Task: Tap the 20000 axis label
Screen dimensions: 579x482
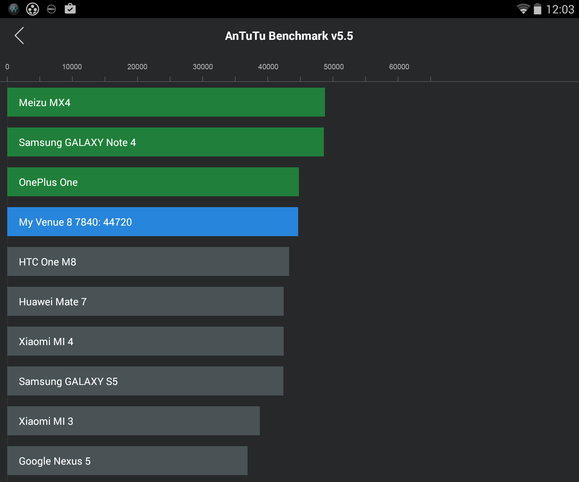Action: click(137, 67)
